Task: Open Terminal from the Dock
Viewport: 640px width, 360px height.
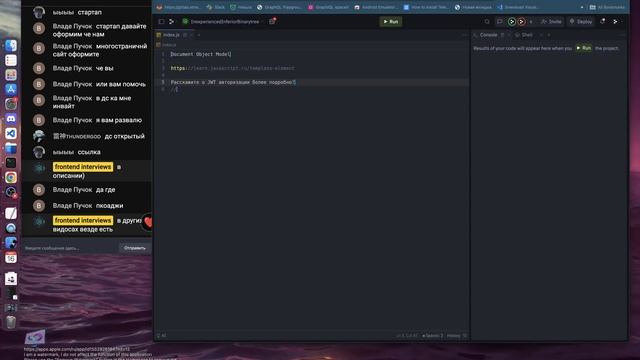Action: tap(11, 162)
